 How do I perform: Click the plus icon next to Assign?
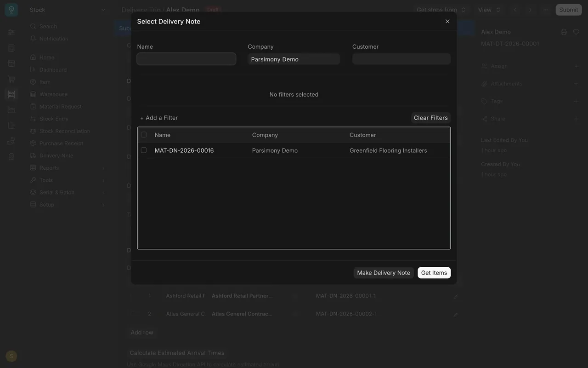(x=576, y=66)
